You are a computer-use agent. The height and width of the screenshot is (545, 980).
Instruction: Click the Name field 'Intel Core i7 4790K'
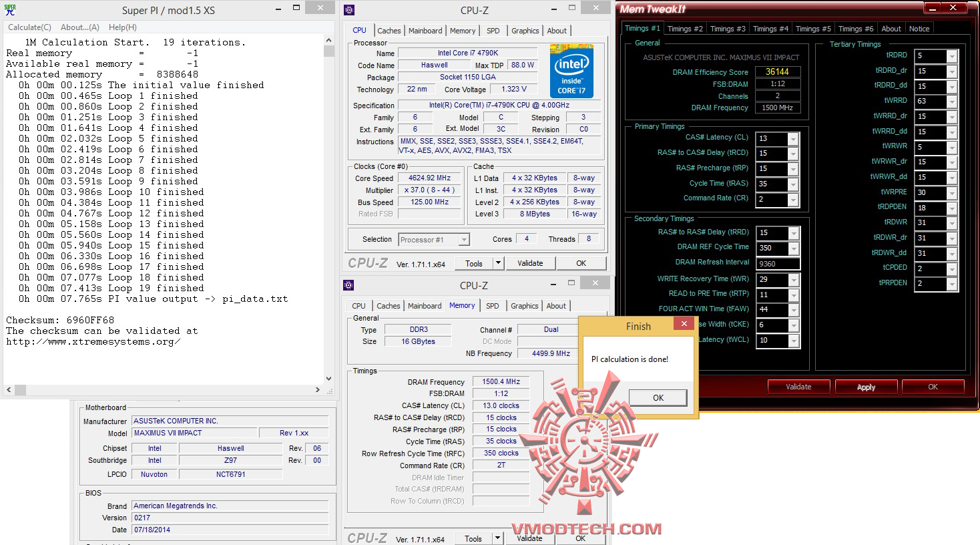(468, 53)
